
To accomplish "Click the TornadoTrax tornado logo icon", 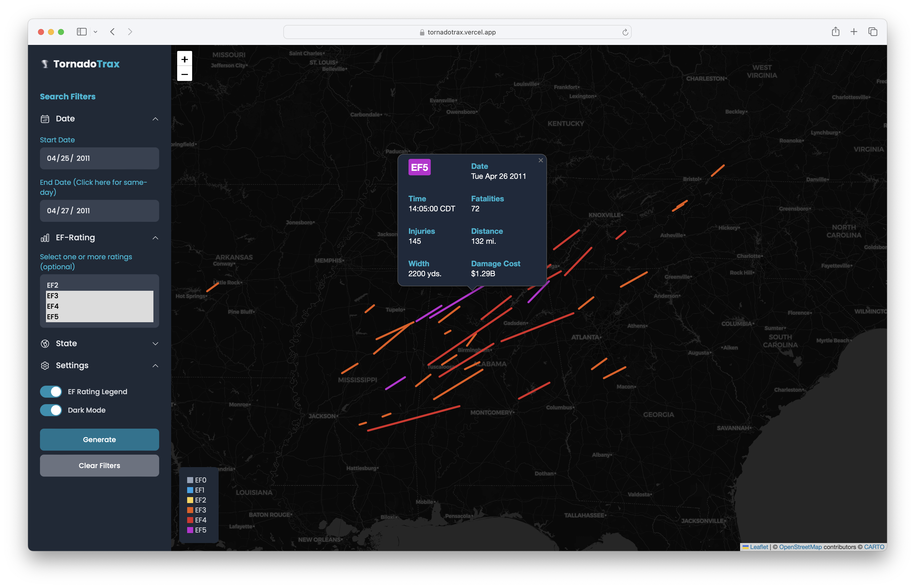I will click(45, 64).
